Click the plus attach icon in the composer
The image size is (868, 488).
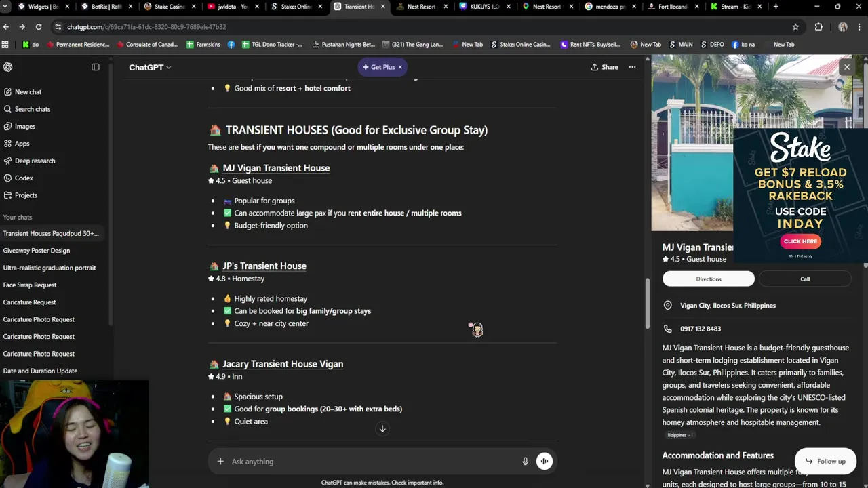coord(220,461)
